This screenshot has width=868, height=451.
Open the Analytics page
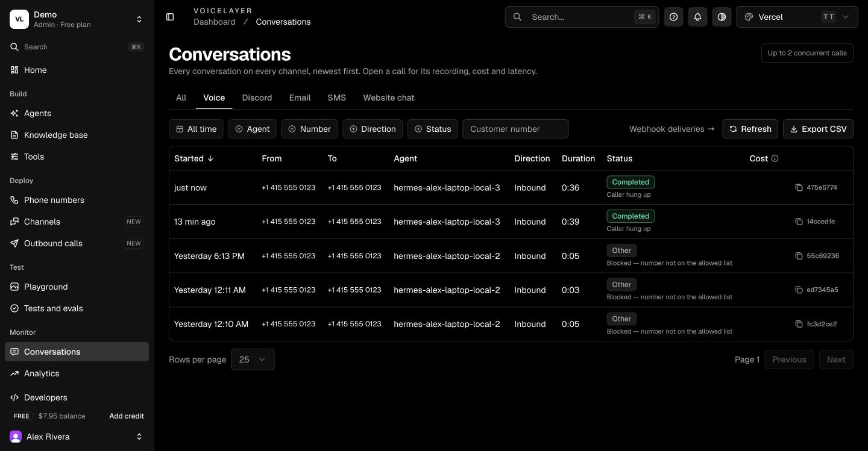[77, 373]
